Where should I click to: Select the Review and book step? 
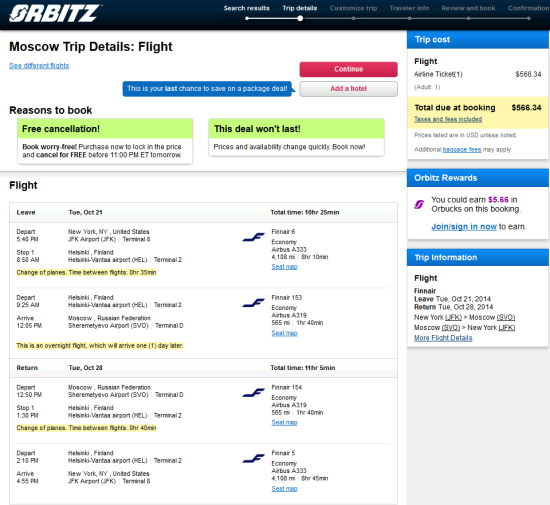coord(468,8)
